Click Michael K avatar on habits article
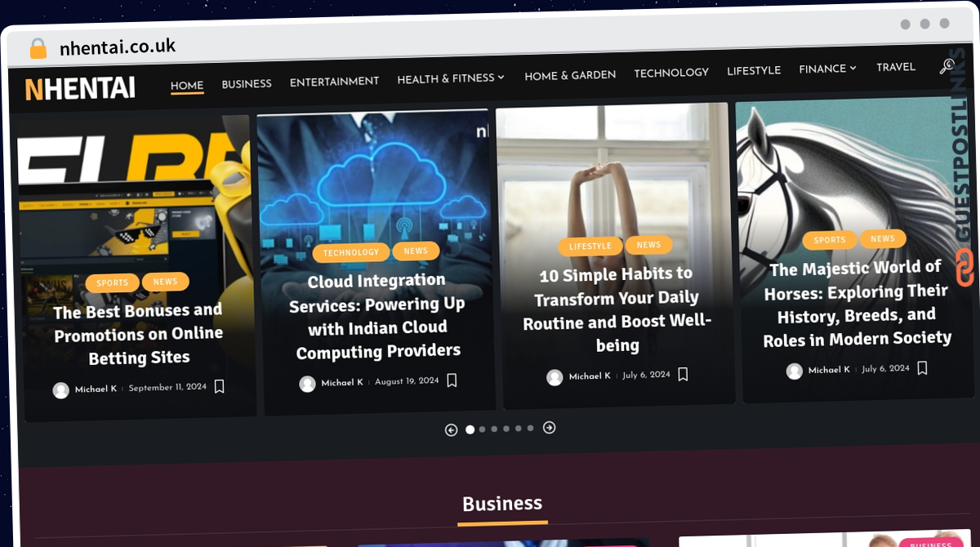The width and height of the screenshot is (980, 547). point(555,377)
